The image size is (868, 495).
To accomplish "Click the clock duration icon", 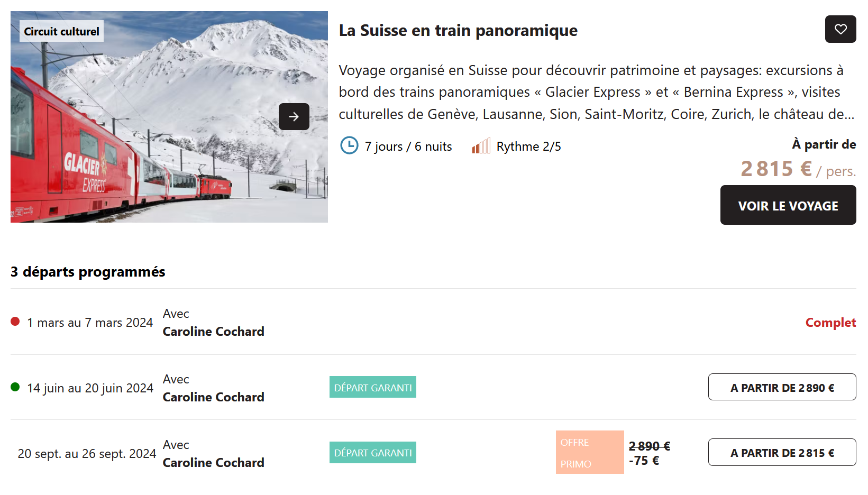I will coord(349,145).
